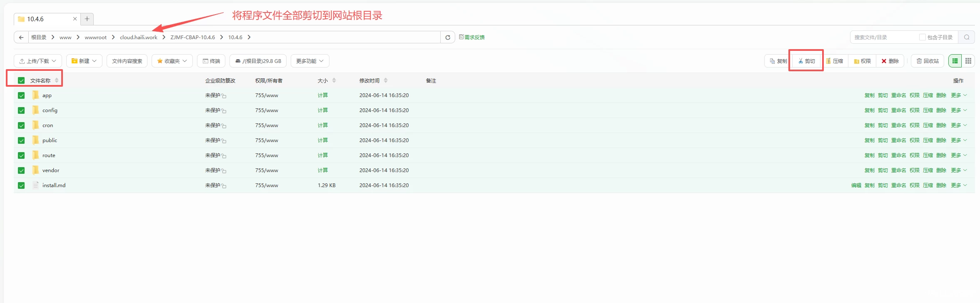The width and height of the screenshot is (980, 303).
Task: Click the search magnifier icon
Action: click(x=966, y=38)
